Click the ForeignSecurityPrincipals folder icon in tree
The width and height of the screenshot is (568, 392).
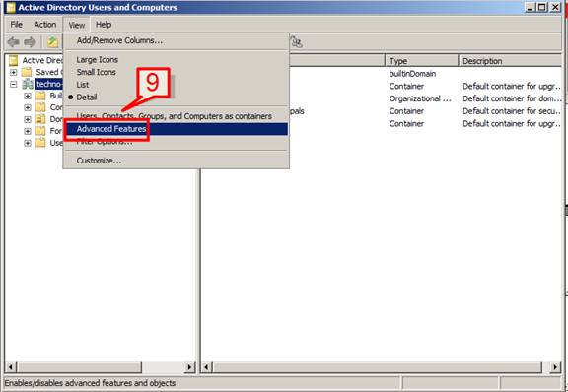[x=40, y=131]
